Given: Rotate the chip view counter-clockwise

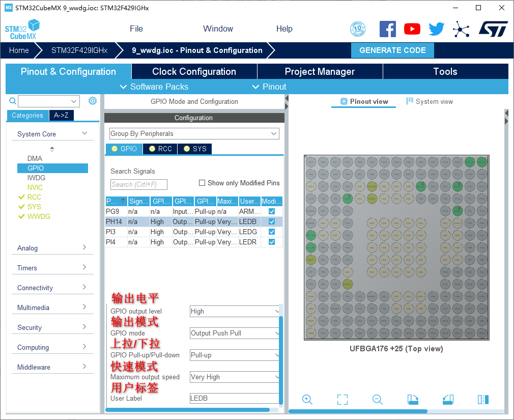Looking at the screenshot, I should [x=447, y=400].
